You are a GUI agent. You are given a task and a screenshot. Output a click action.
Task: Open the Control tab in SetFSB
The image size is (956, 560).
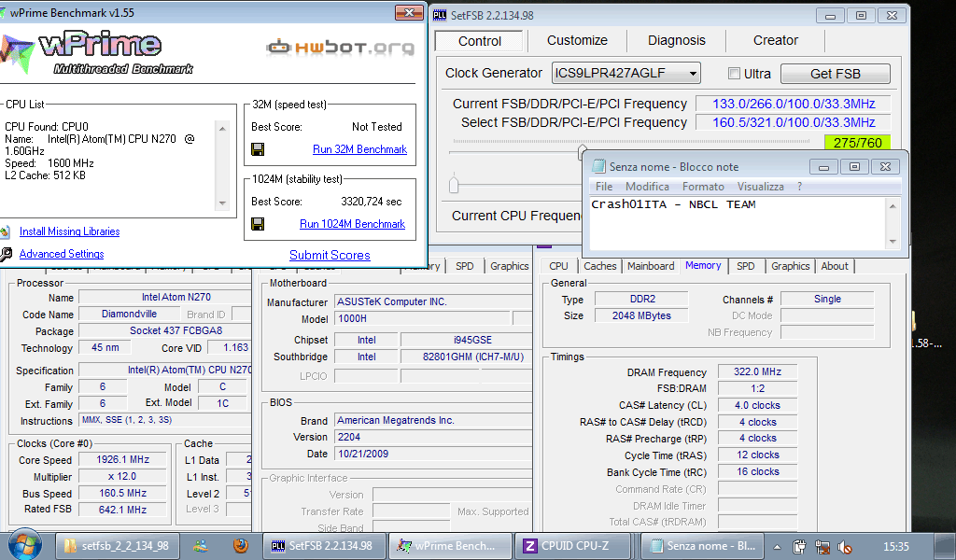coord(479,41)
